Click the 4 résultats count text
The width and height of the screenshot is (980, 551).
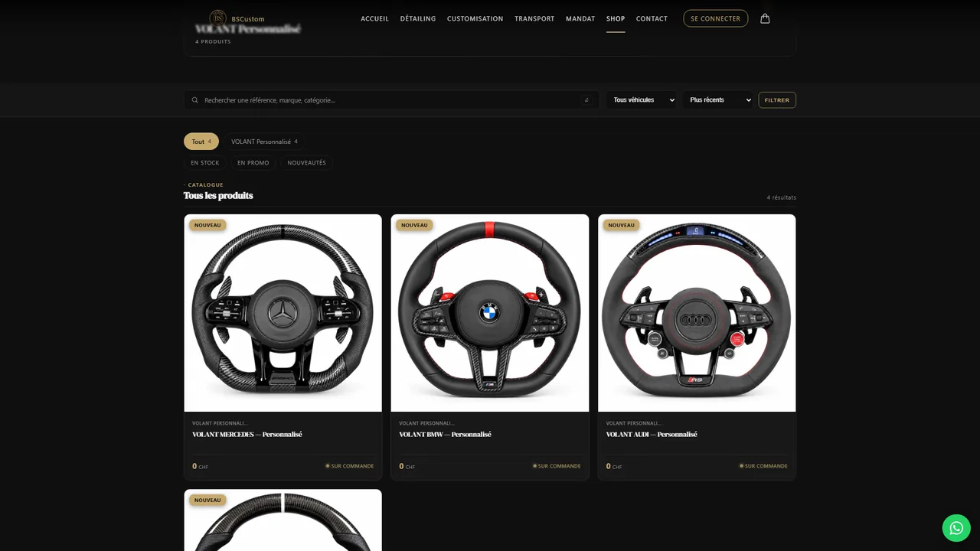tap(782, 197)
